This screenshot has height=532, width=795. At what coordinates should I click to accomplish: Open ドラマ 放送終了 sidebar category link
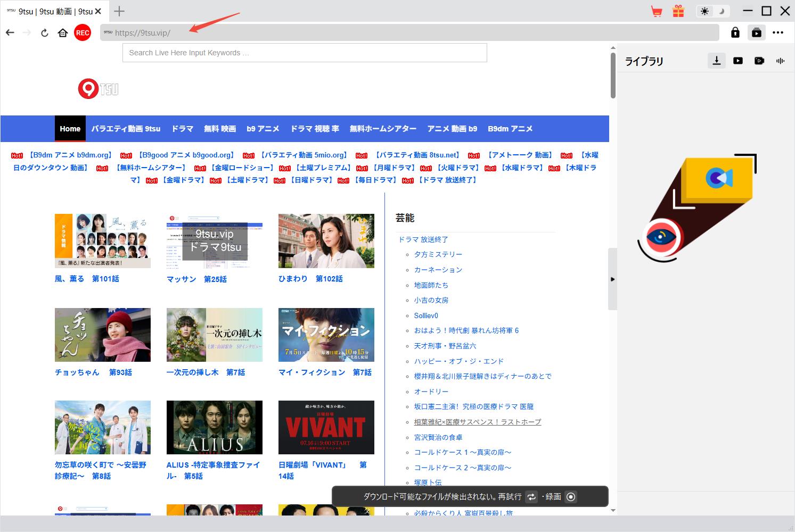coord(423,239)
